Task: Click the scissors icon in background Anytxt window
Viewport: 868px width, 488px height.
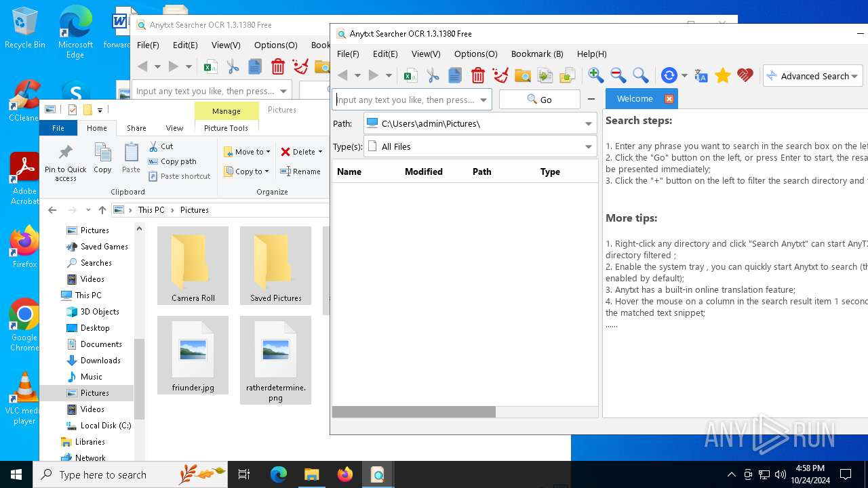Action: click(233, 66)
